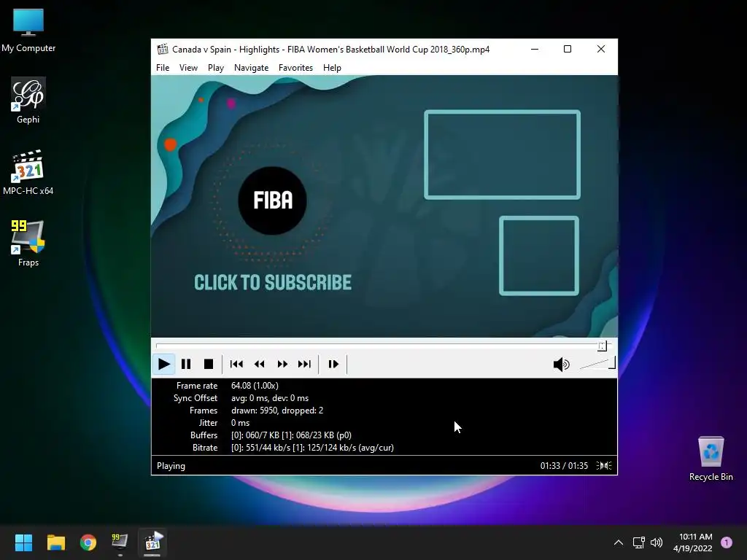The image size is (747, 560).
Task: Skip to next track button
Action: coord(304,365)
